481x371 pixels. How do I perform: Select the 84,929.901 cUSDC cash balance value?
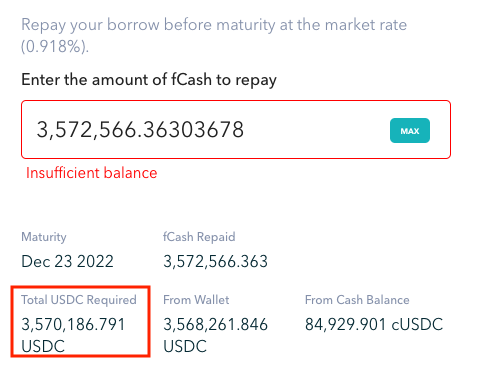click(374, 324)
